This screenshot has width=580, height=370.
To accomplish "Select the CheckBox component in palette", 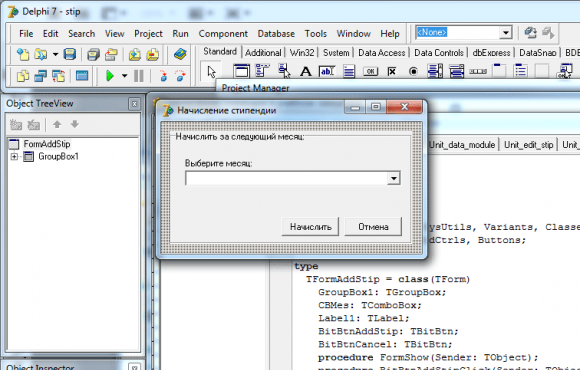I will [392, 71].
